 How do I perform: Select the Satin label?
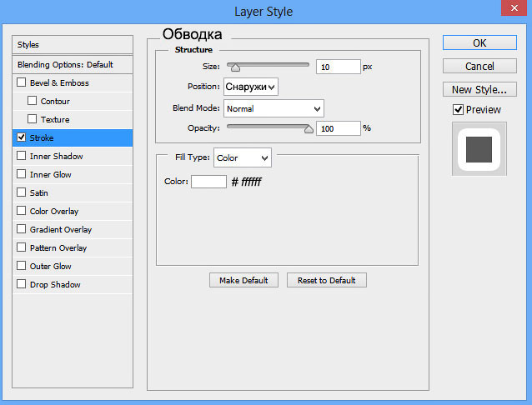pos(38,193)
